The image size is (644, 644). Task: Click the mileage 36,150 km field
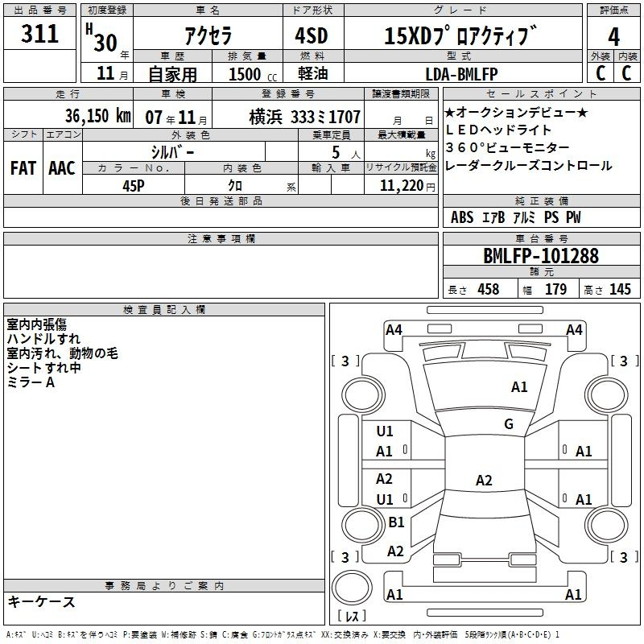[x=68, y=116]
